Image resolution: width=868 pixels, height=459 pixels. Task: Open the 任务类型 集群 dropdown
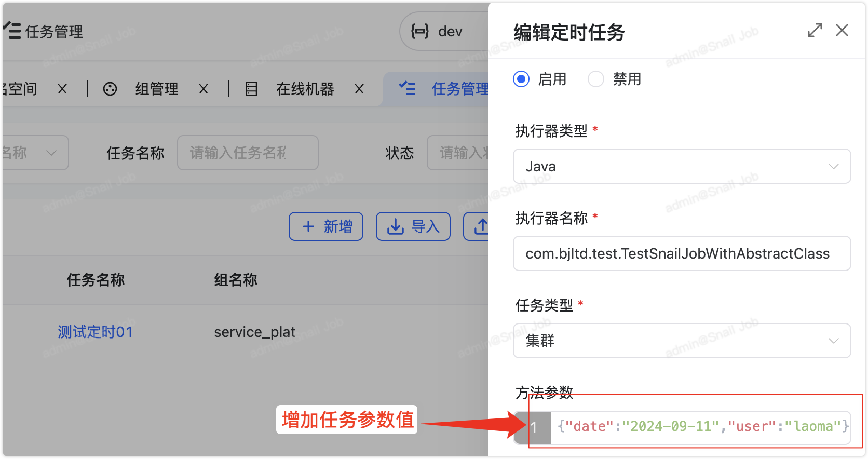681,341
